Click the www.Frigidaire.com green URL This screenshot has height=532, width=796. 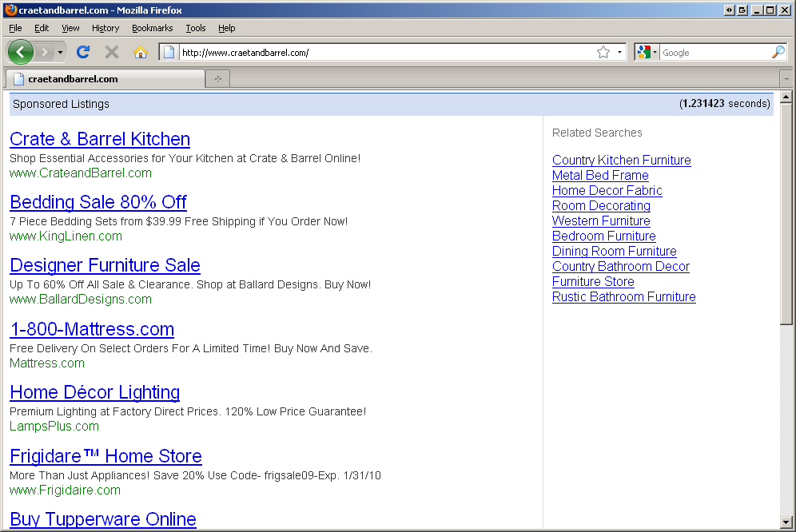(65, 490)
